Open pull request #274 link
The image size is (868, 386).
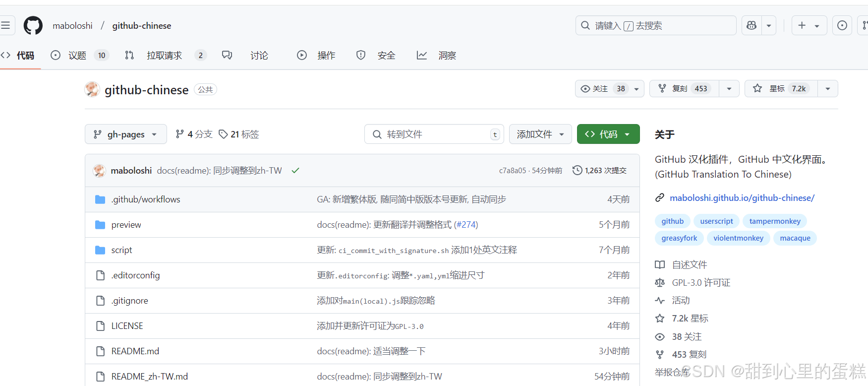tap(466, 225)
